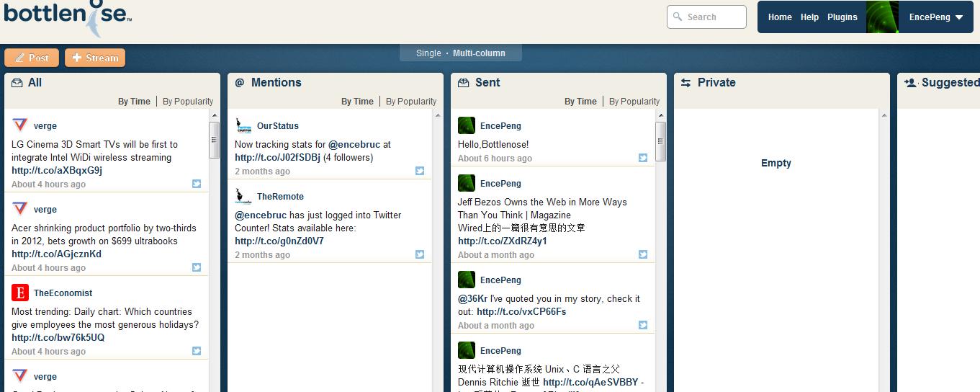The image size is (980, 392).
Task: Click in the Search field
Action: coord(706,17)
